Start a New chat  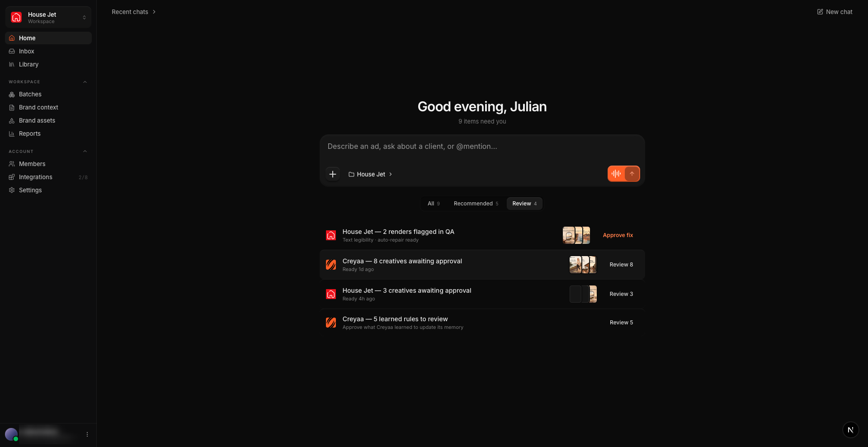point(835,12)
